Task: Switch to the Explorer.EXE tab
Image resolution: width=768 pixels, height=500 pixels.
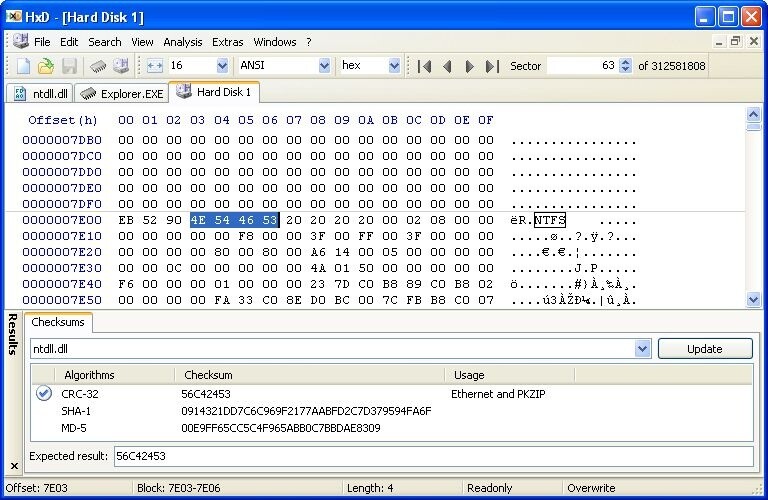Action: pyautogui.click(x=121, y=93)
